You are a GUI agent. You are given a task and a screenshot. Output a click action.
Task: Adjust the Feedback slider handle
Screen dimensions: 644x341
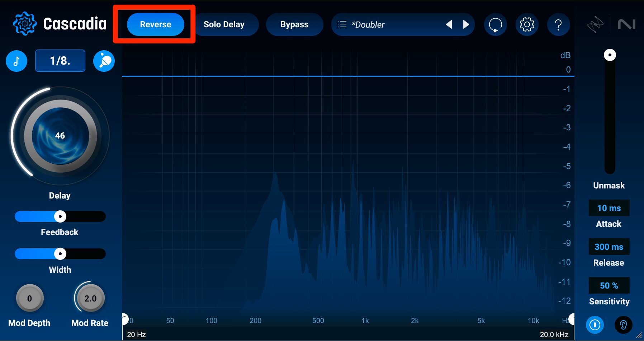pos(60,216)
